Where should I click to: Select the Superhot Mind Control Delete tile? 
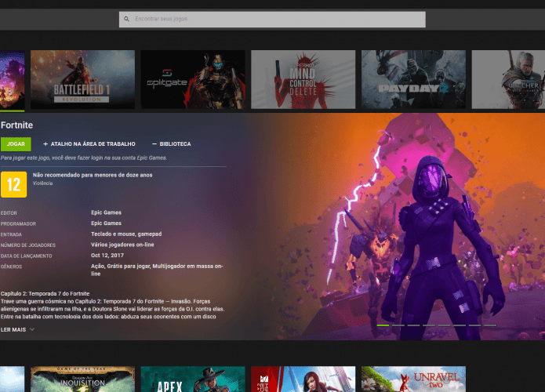coord(303,80)
